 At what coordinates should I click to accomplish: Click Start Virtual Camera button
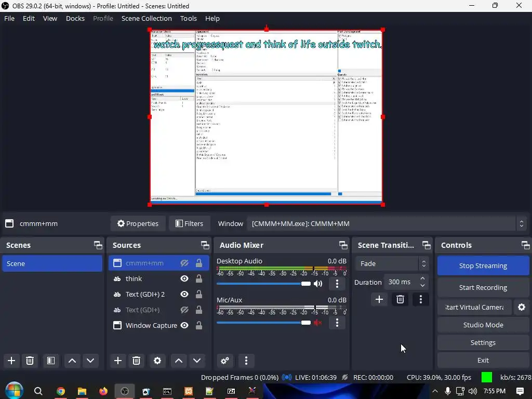click(474, 307)
